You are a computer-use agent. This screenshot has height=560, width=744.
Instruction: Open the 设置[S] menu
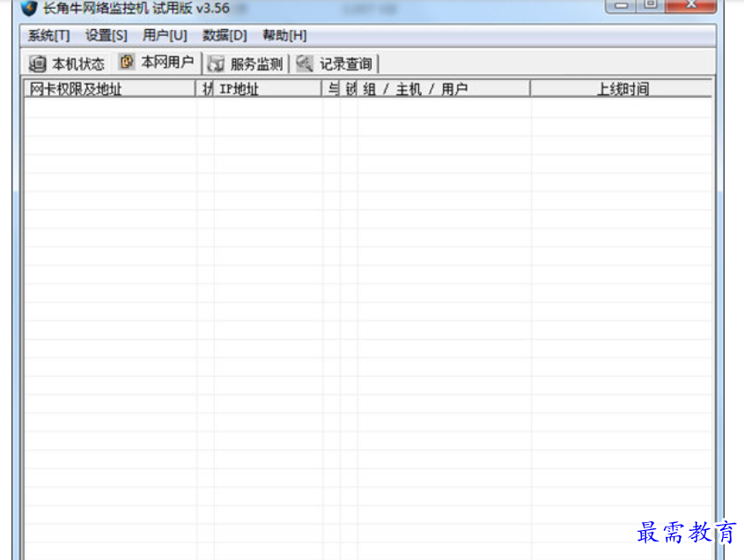[107, 35]
